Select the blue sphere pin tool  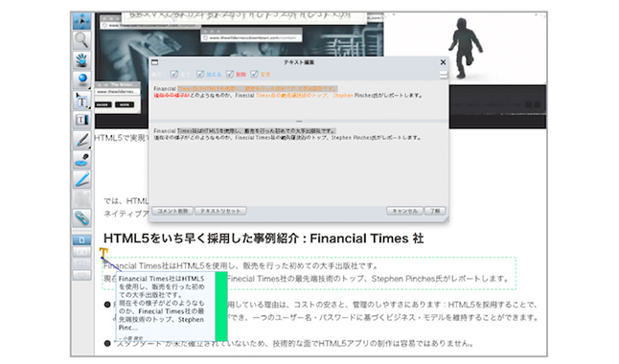point(81,80)
